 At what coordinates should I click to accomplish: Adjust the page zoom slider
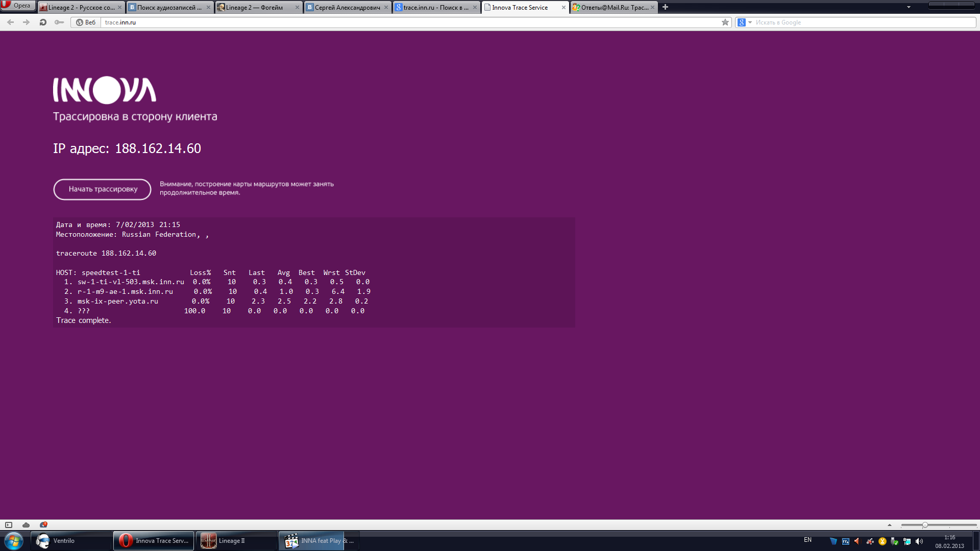[924, 525]
